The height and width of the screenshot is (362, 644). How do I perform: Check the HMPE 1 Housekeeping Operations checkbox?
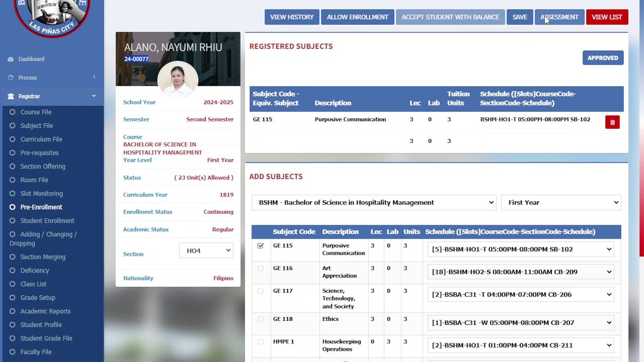pos(260,342)
